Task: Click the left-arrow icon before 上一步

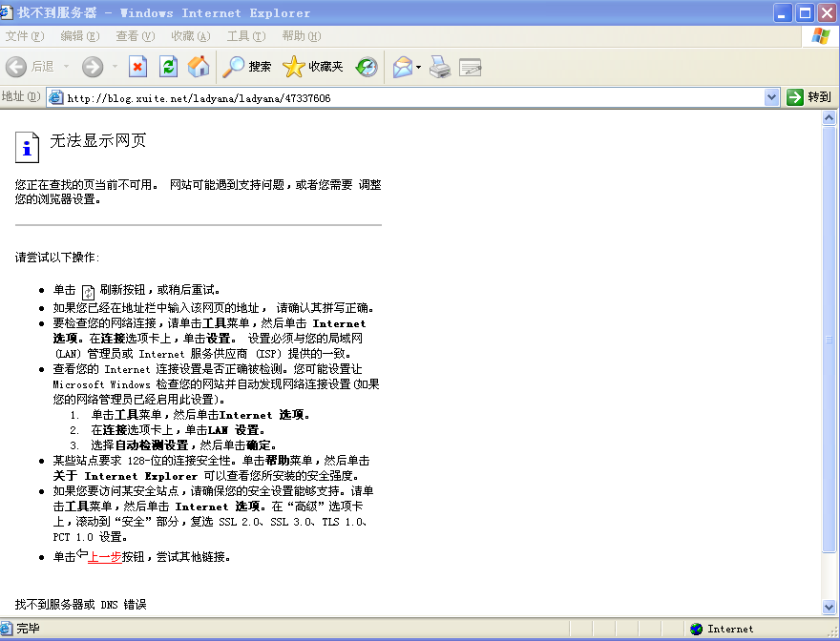Action: (81, 553)
